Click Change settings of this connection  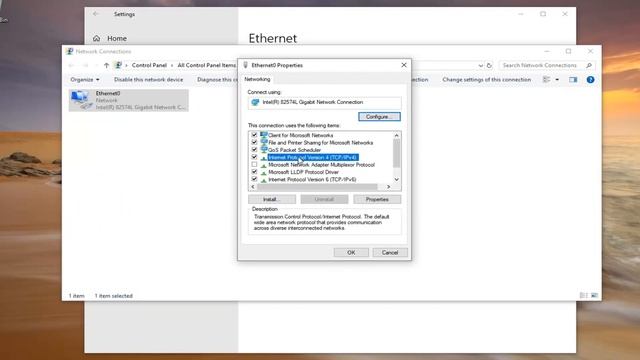pos(487,80)
